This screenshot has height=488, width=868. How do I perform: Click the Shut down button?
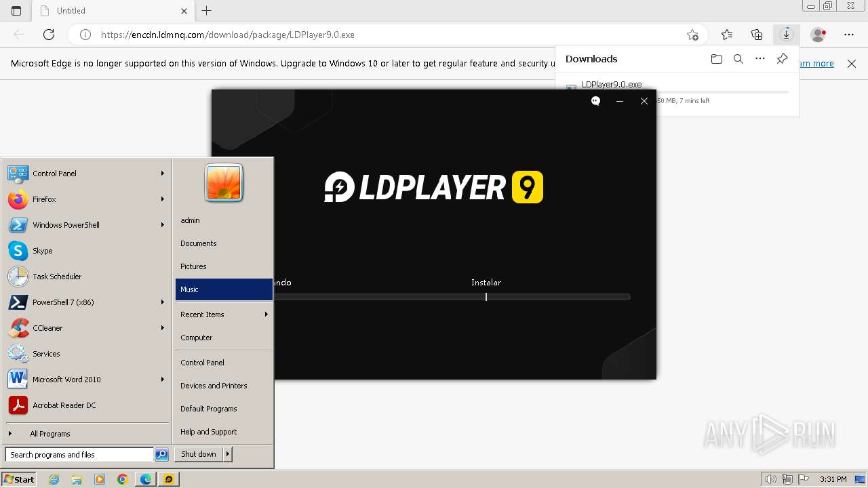click(199, 454)
